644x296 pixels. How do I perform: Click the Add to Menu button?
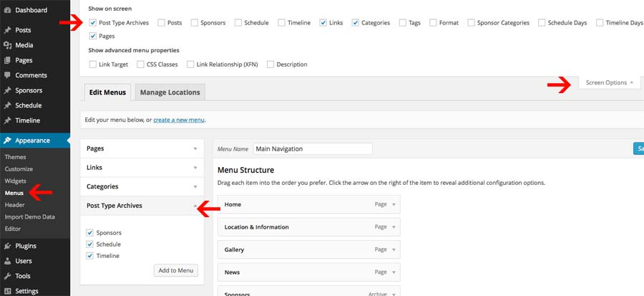tap(176, 270)
